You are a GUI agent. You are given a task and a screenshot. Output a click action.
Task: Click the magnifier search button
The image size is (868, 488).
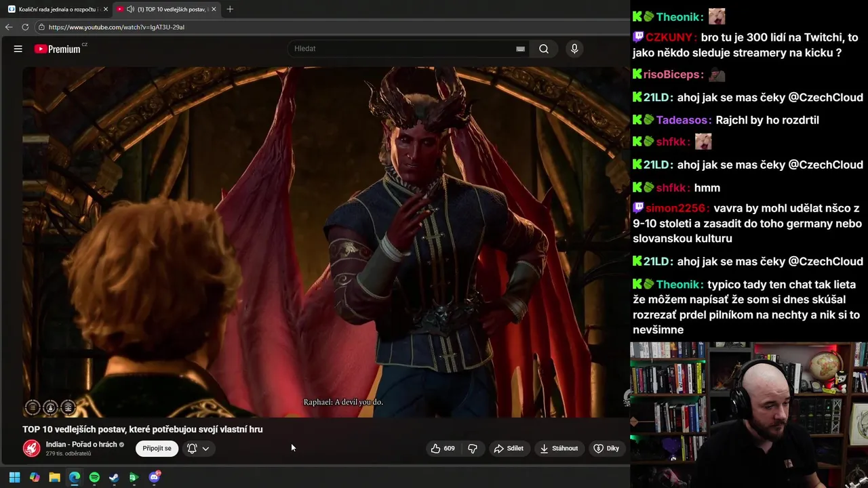click(x=544, y=49)
